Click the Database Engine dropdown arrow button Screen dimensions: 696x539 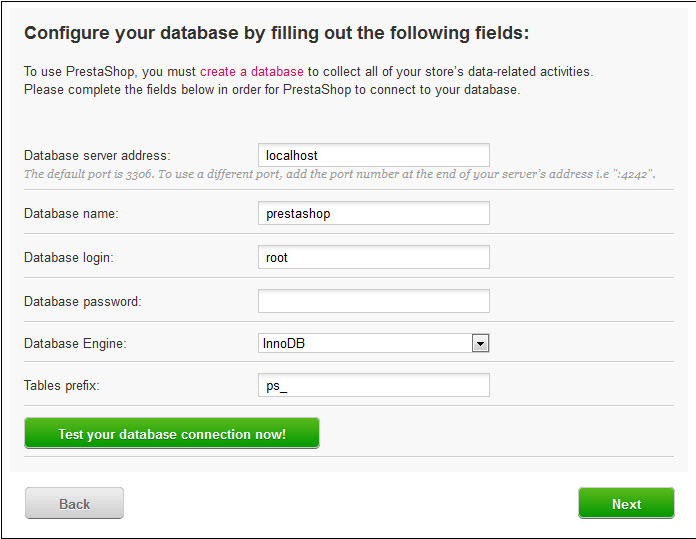[480, 343]
